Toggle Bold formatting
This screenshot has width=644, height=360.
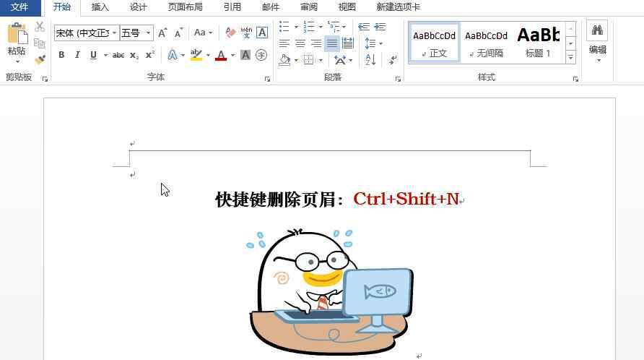tap(61, 55)
